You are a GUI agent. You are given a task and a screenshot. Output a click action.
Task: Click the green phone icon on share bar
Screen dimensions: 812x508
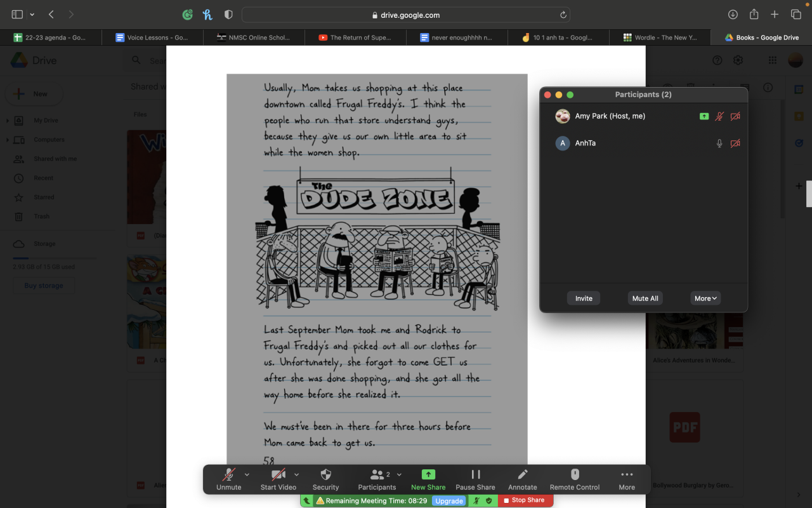pyautogui.click(x=307, y=501)
